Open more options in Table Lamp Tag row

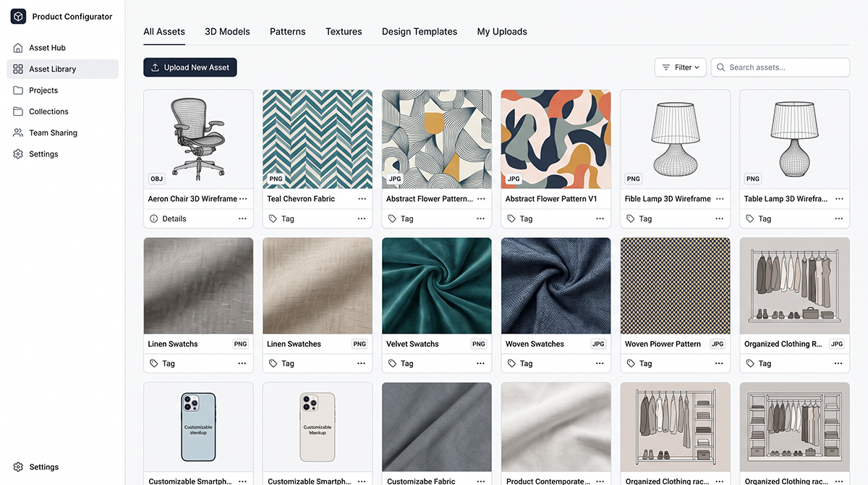click(839, 219)
